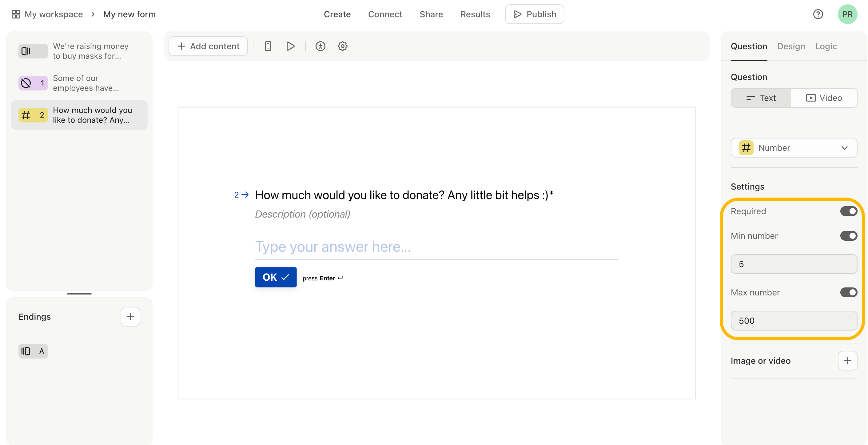Select ending screen A icon
The height and width of the screenshot is (445, 868).
tap(33, 351)
